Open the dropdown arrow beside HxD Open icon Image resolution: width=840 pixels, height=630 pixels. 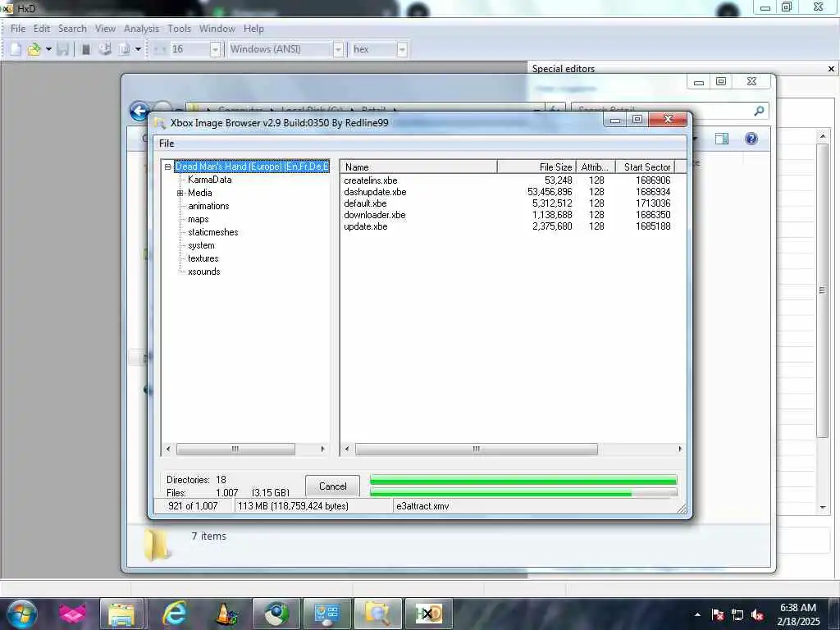click(x=48, y=49)
